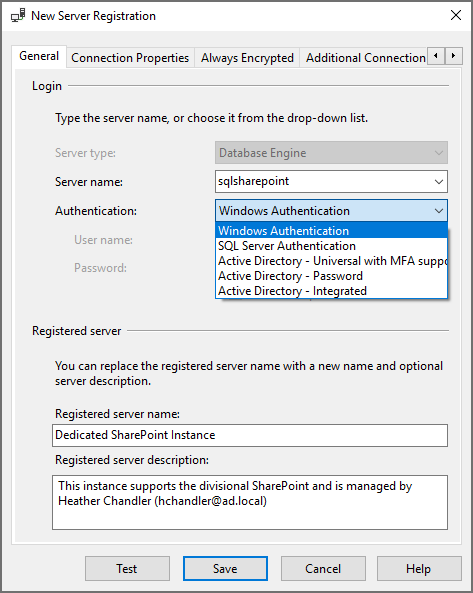Close the New Server Registration dialog
The image size is (473, 593).
(x=456, y=15)
